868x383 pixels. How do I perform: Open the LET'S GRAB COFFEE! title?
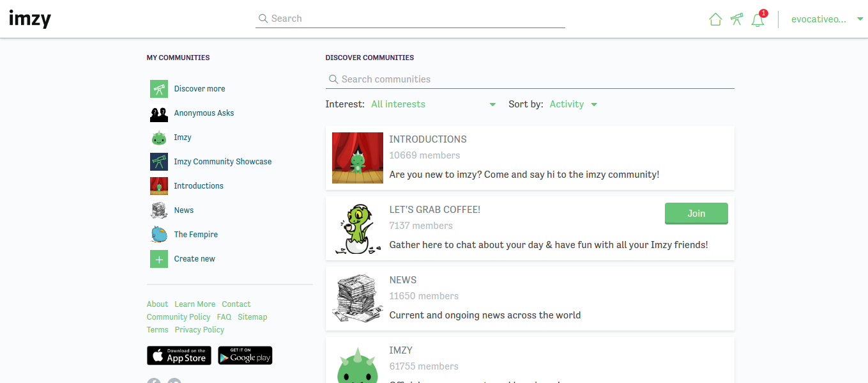(x=435, y=210)
